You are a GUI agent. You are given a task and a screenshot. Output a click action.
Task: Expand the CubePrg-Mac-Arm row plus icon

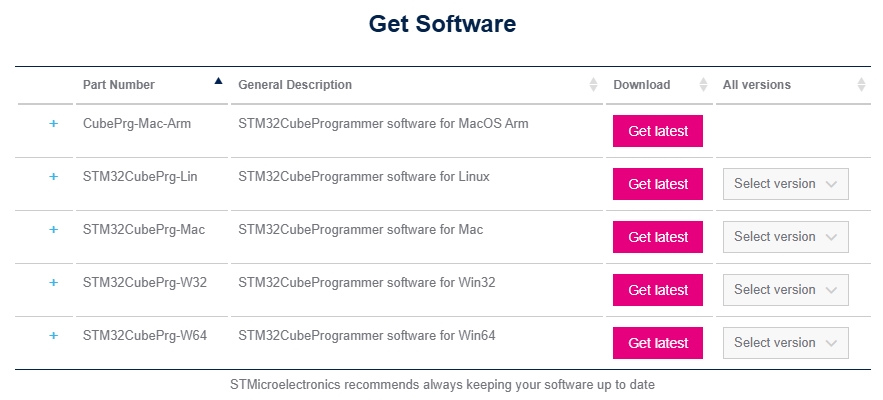[54, 124]
